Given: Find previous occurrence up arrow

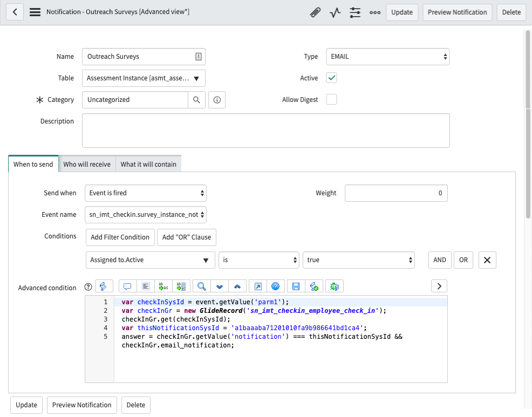Looking at the screenshot, I should [237, 286].
